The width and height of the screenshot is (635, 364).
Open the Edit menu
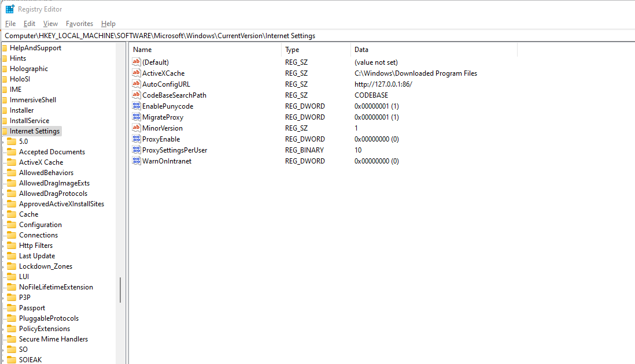coord(29,24)
